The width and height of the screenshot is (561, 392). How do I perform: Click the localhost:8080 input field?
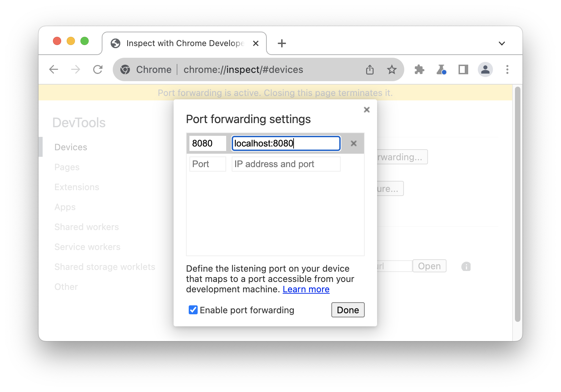(286, 143)
